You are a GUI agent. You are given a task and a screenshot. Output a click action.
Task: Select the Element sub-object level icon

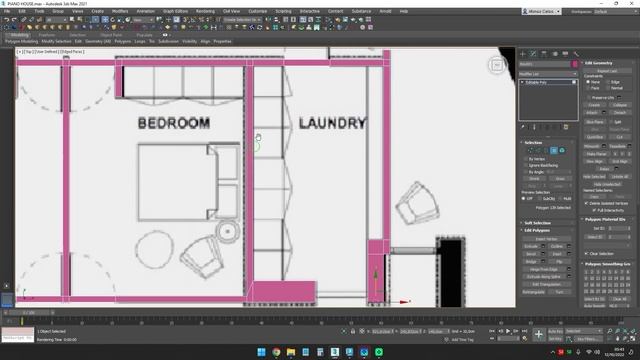(x=562, y=151)
